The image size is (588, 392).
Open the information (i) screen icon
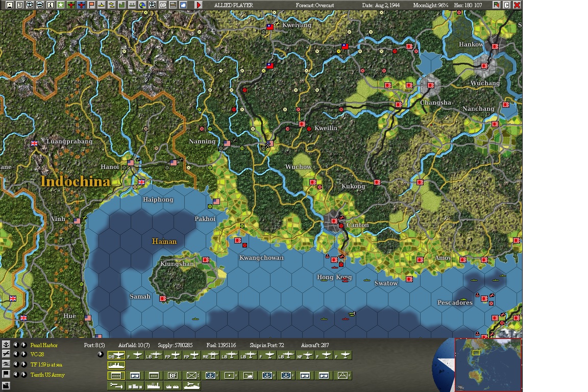tap(51, 5)
